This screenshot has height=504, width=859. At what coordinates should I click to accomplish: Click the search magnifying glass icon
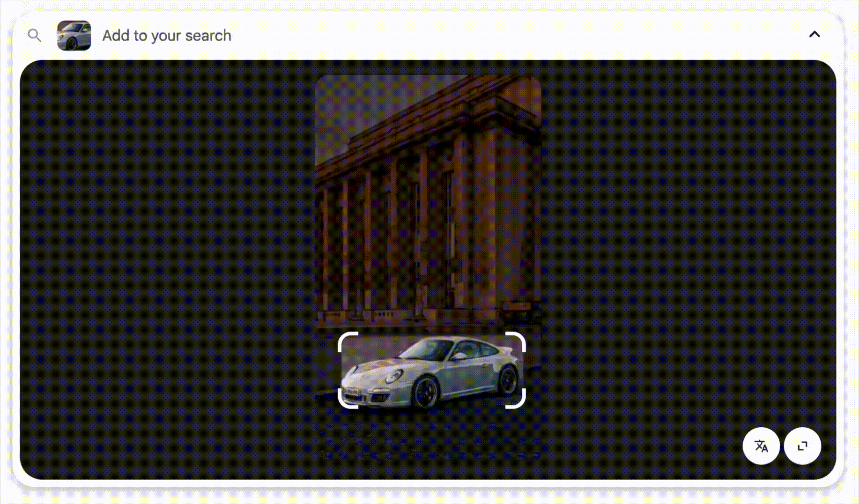pyautogui.click(x=35, y=35)
